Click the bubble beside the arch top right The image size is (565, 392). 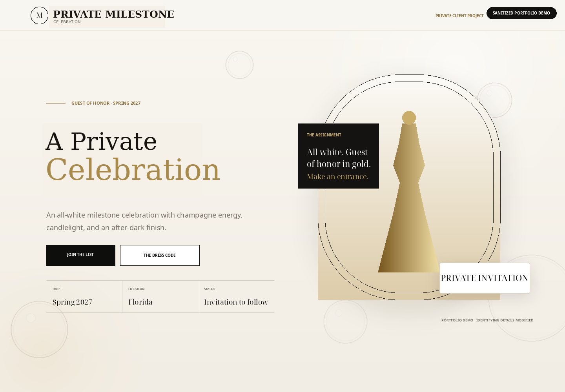click(x=494, y=100)
